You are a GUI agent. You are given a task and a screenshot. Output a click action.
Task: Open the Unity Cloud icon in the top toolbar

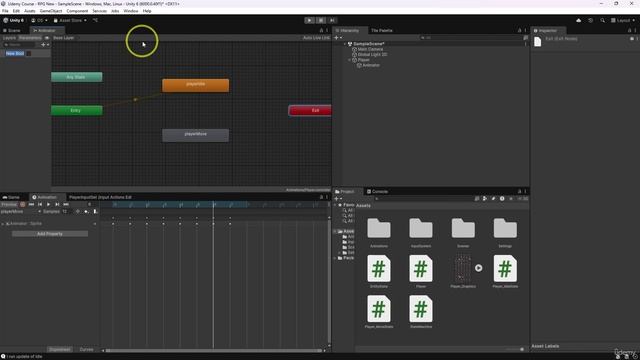pos(578,20)
